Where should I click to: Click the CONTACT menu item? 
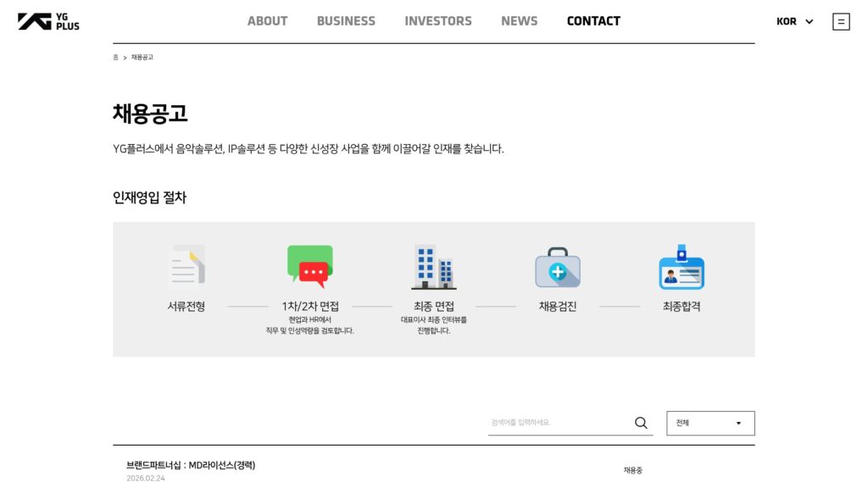[x=593, y=20]
